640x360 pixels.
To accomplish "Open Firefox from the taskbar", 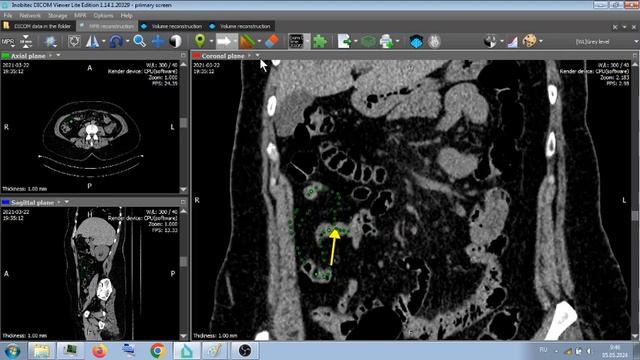I will (x=99, y=351).
